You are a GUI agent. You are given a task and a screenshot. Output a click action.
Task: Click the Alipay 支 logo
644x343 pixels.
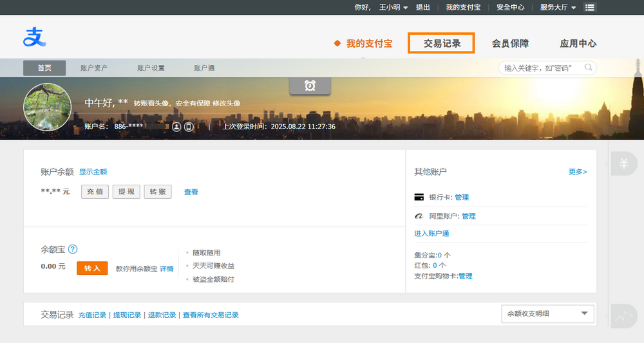35,37
